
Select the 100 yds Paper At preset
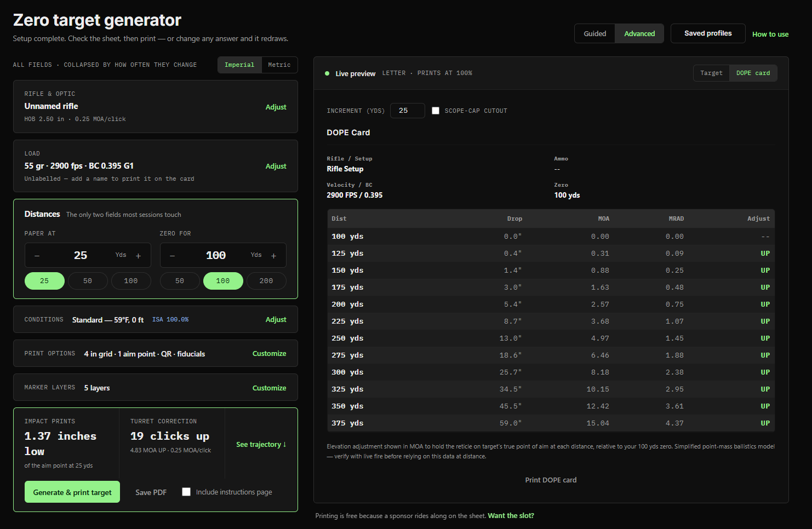tap(131, 281)
